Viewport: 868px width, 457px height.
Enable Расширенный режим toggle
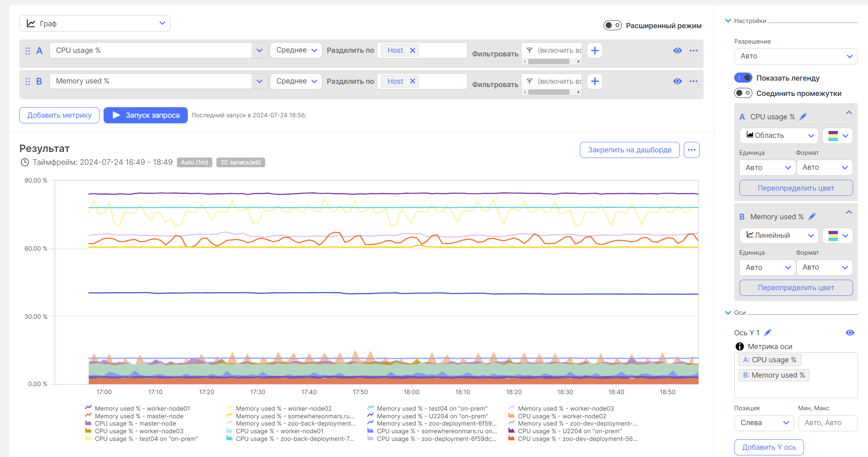tap(613, 25)
